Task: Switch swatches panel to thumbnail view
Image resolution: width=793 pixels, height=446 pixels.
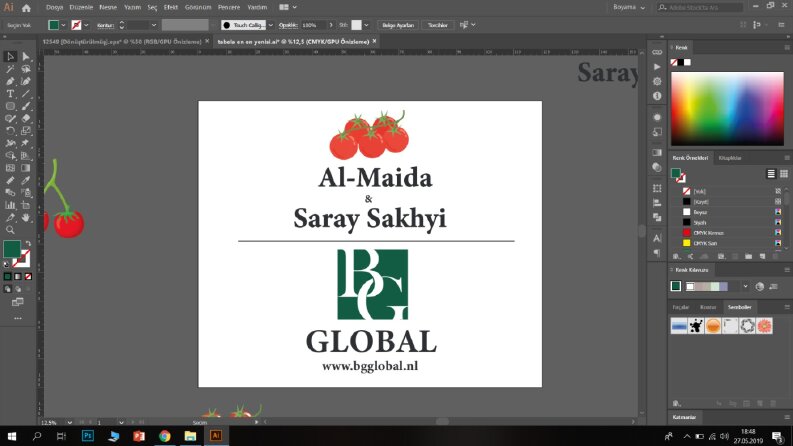Action: pos(784,174)
